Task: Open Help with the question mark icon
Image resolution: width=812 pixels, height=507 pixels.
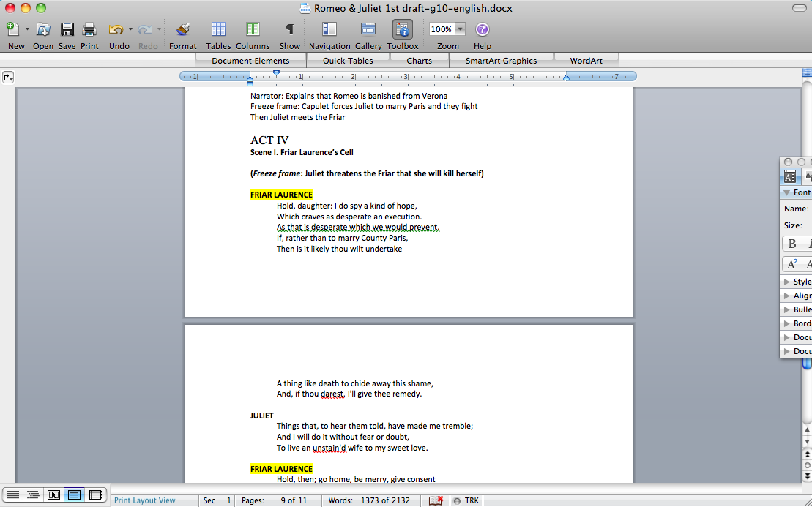Action: pos(482,29)
